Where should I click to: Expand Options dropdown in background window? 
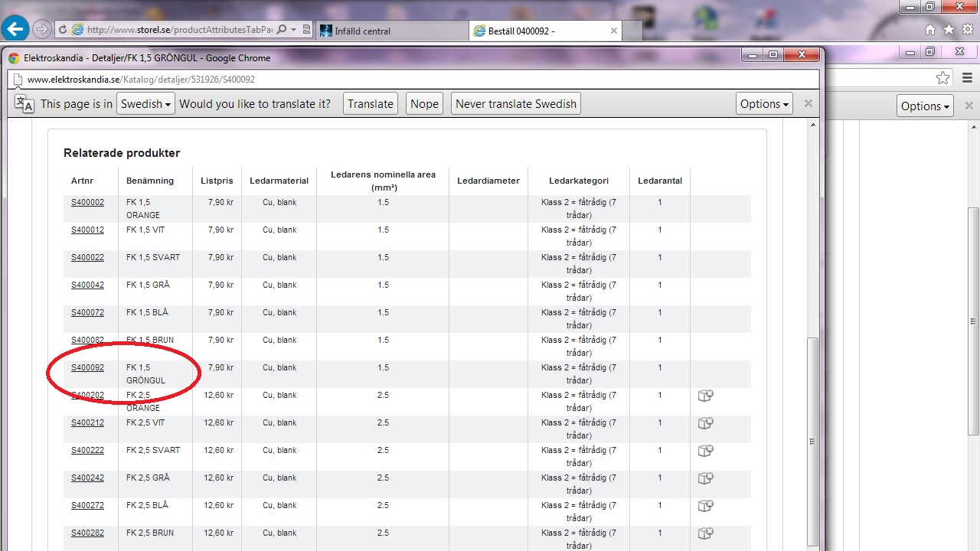(x=925, y=106)
